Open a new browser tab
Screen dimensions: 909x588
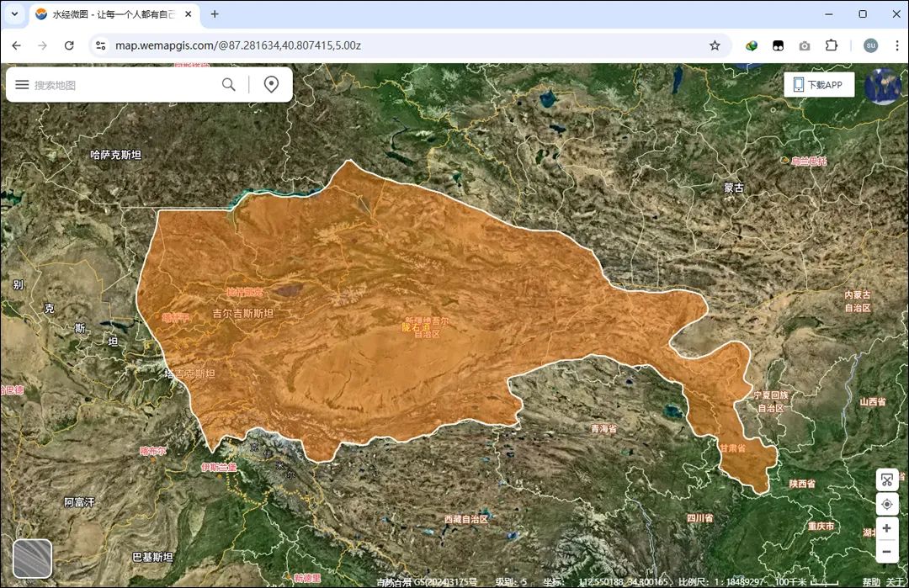[x=215, y=14]
